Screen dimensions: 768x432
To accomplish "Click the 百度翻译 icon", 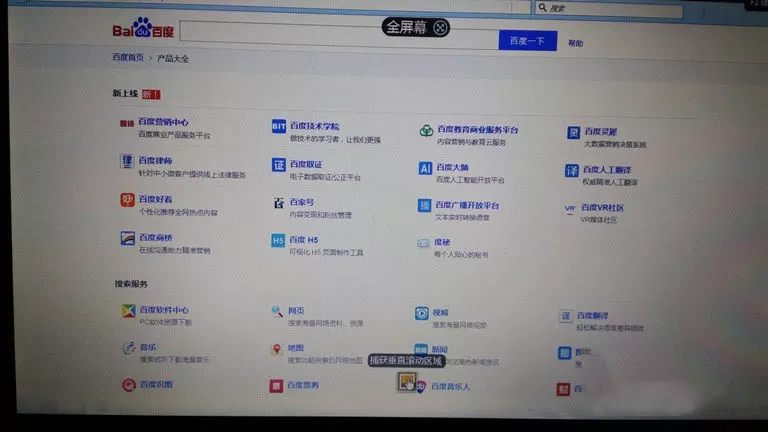I will [565, 316].
